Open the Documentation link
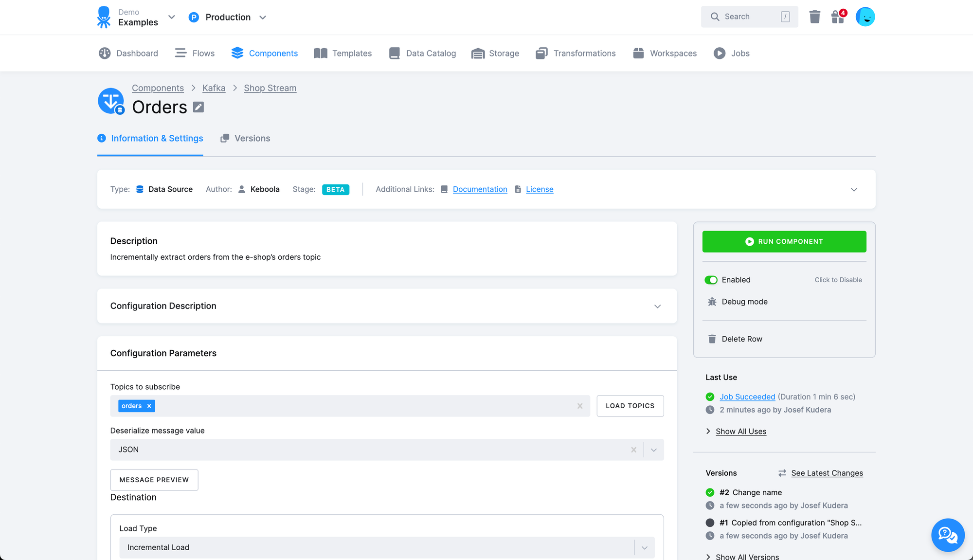Screen dimensions: 973x560 480,189
